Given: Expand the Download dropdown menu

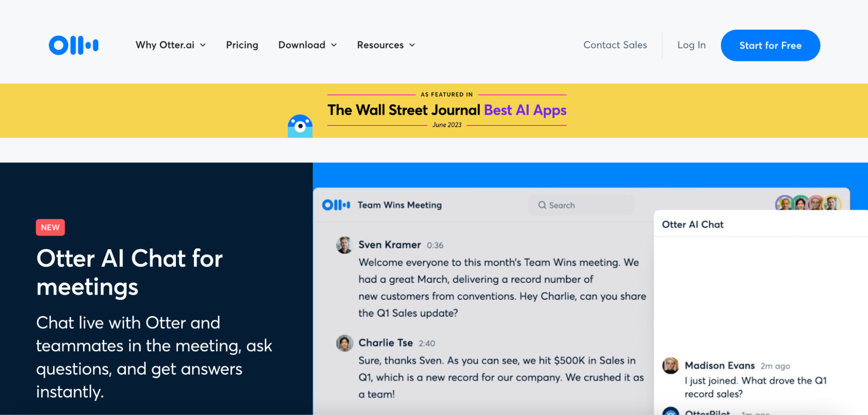Looking at the screenshot, I should tap(307, 45).
